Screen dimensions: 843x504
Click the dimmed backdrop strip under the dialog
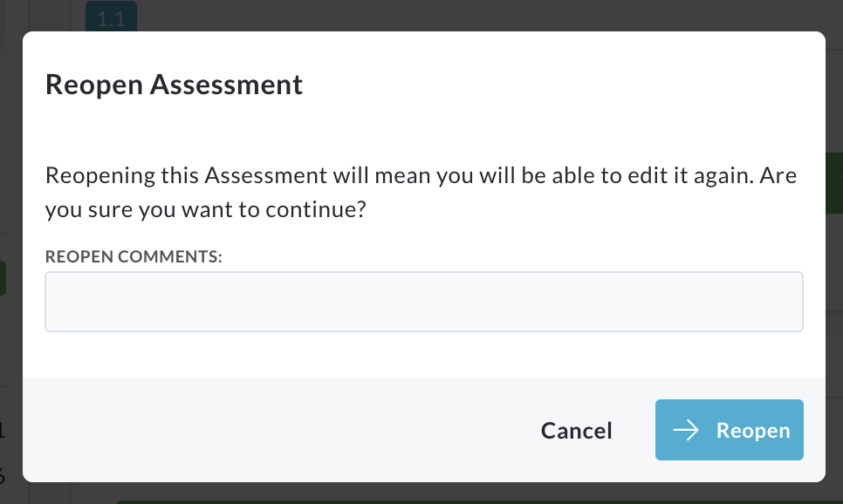[x=423, y=493]
